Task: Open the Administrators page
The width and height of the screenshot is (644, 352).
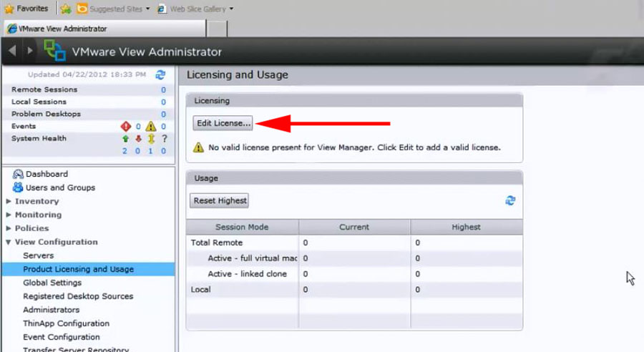Action: (x=52, y=310)
